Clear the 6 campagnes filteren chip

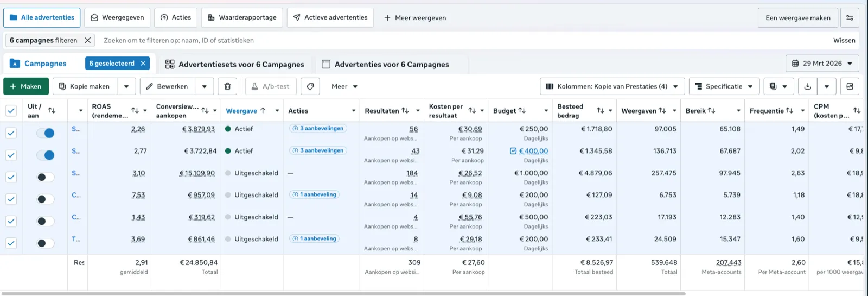(x=88, y=40)
